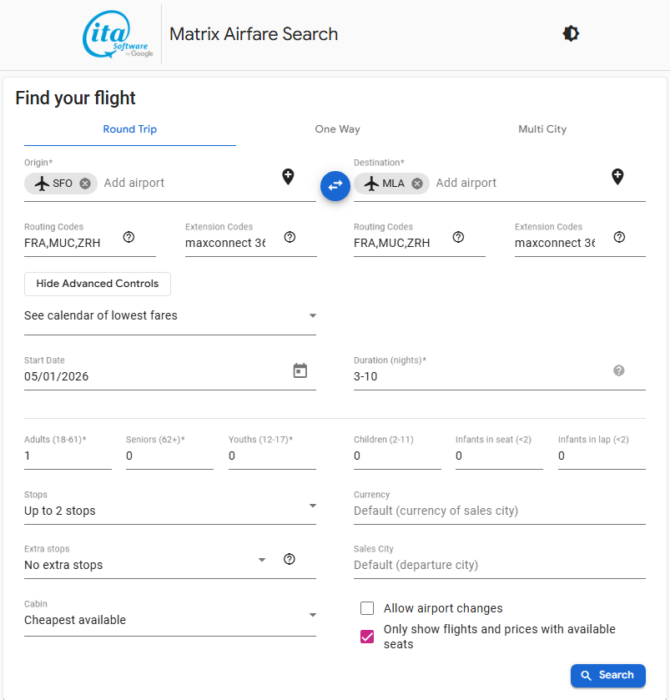Remove MLA chip from destination
The image size is (670, 700).
(x=417, y=183)
